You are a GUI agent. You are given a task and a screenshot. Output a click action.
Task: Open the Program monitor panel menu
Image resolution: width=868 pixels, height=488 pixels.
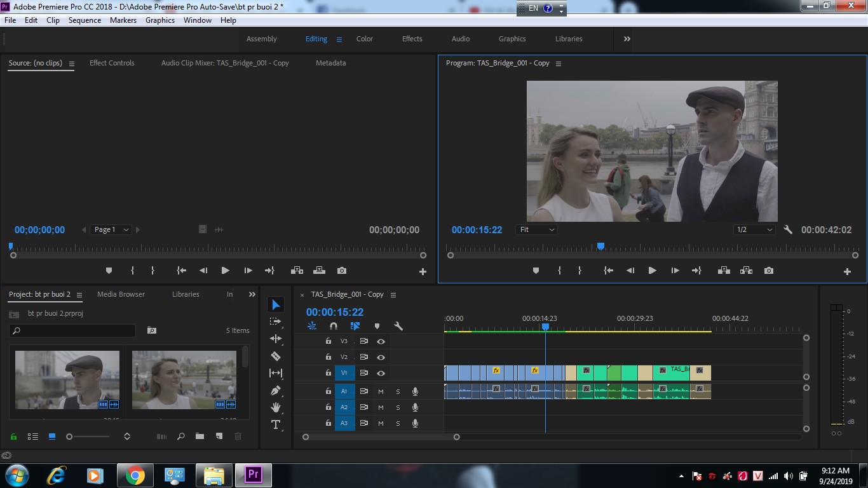tap(559, 64)
